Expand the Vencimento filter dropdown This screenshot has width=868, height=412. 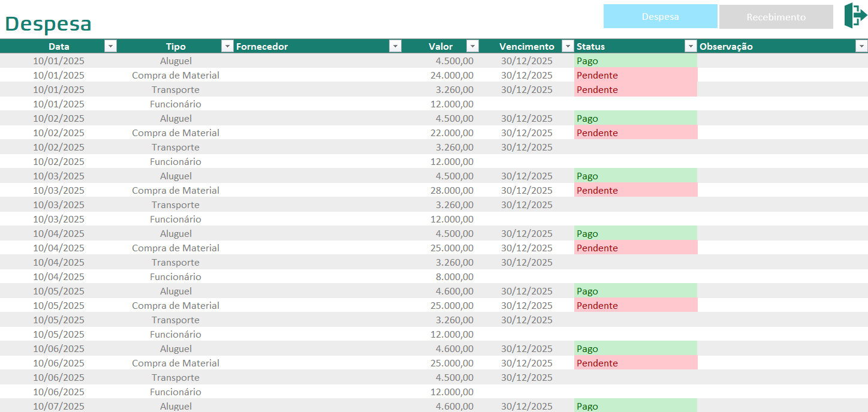coord(568,46)
